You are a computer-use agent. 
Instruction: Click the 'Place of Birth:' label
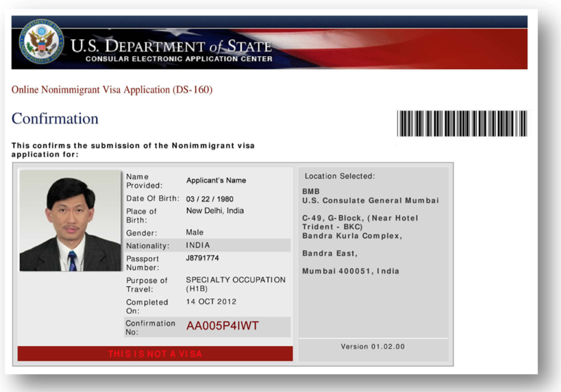141,215
